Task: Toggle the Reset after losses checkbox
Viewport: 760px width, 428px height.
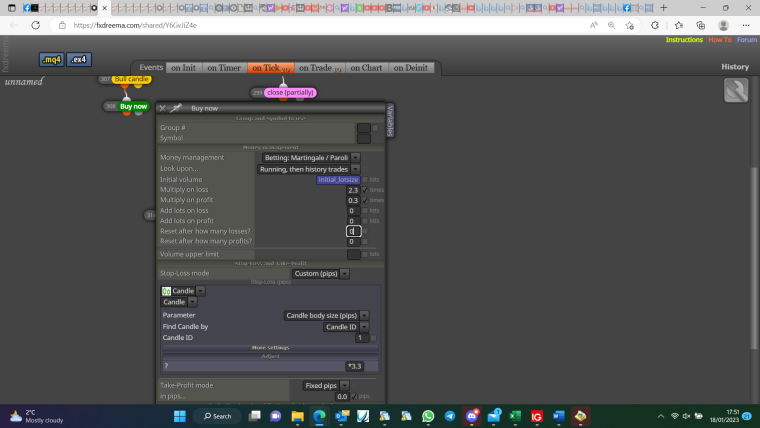Action: click(365, 231)
